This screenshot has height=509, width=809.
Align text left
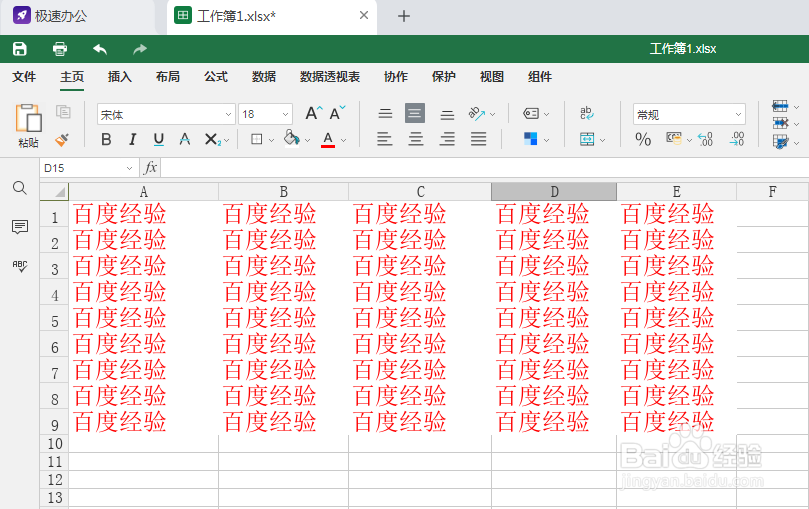(x=384, y=139)
